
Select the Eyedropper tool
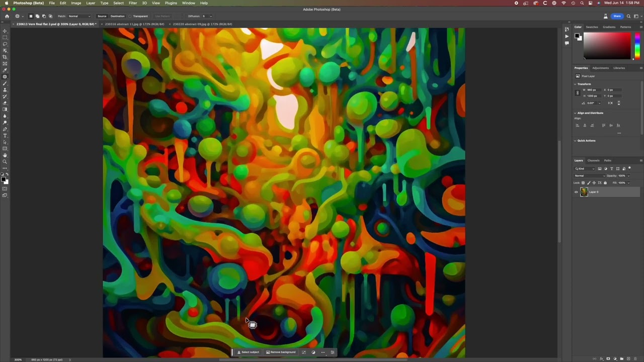pos(5,70)
